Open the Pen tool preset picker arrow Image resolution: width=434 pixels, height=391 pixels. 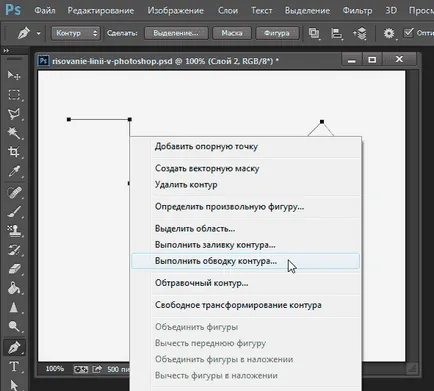[x=39, y=33]
